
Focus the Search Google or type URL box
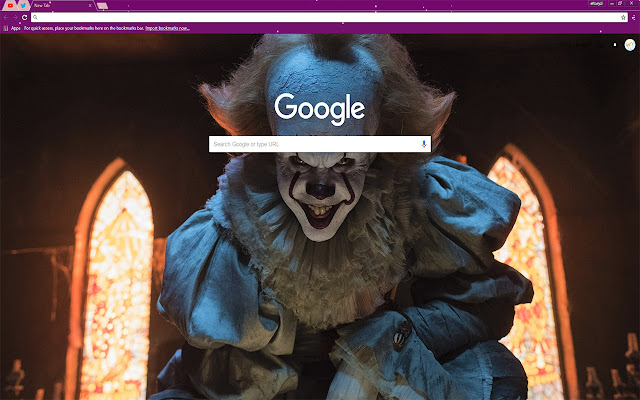(x=320, y=144)
